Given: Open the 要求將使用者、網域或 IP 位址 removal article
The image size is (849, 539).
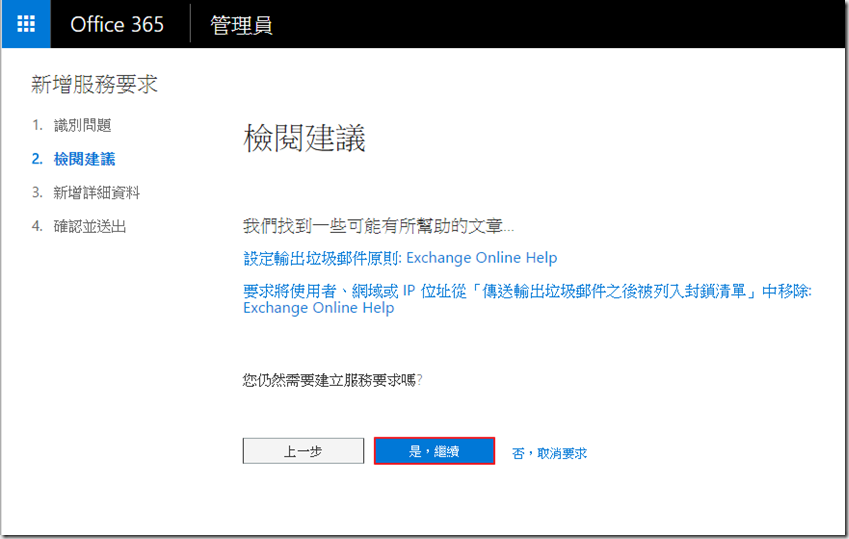Looking at the screenshot, I should coord(527,291).
